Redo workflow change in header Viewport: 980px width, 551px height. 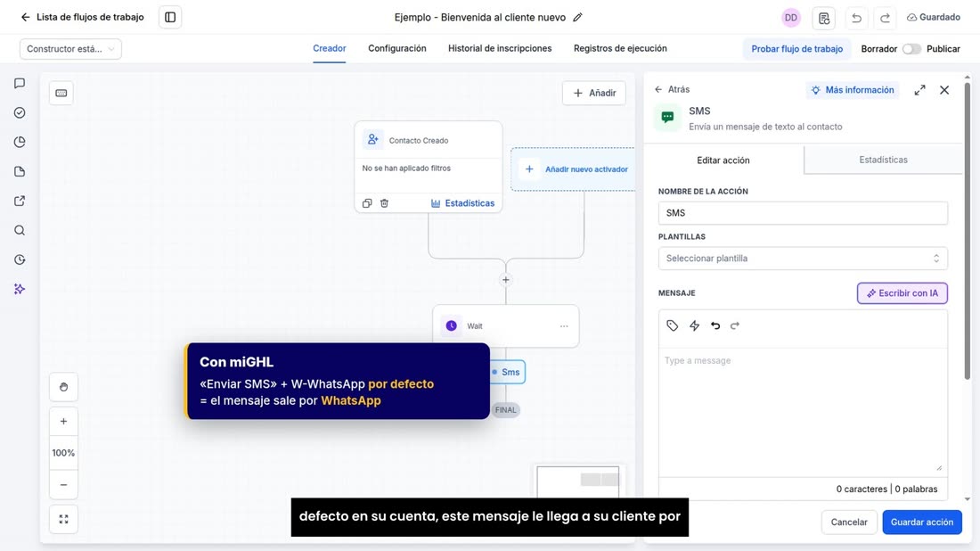885,18
